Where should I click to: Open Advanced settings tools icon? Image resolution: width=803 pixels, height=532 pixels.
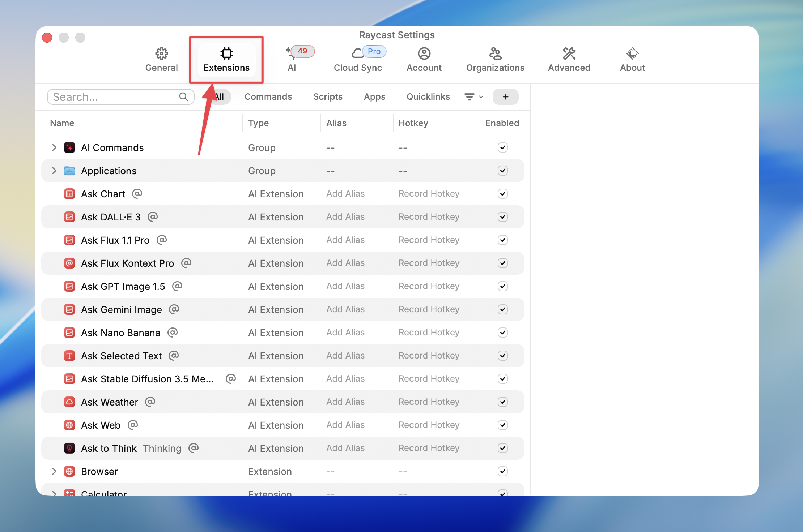(569, 54)
